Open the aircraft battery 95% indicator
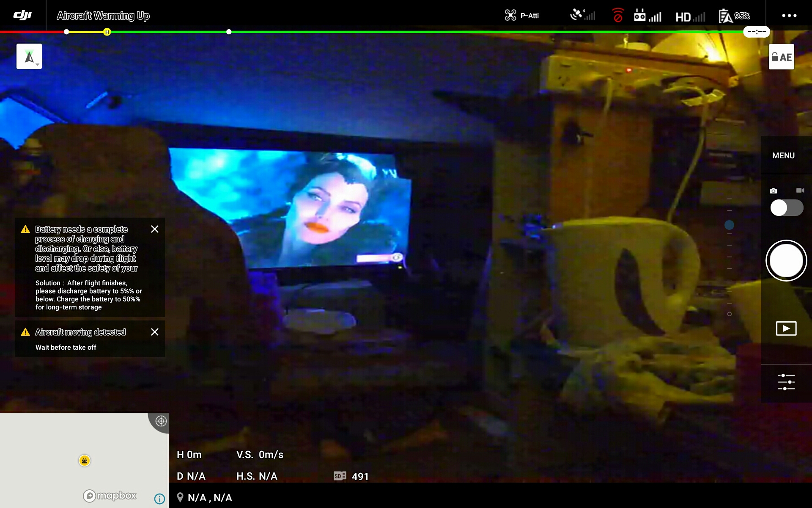The width and height of the screenshot is (812, 508). tap(734, 16)
